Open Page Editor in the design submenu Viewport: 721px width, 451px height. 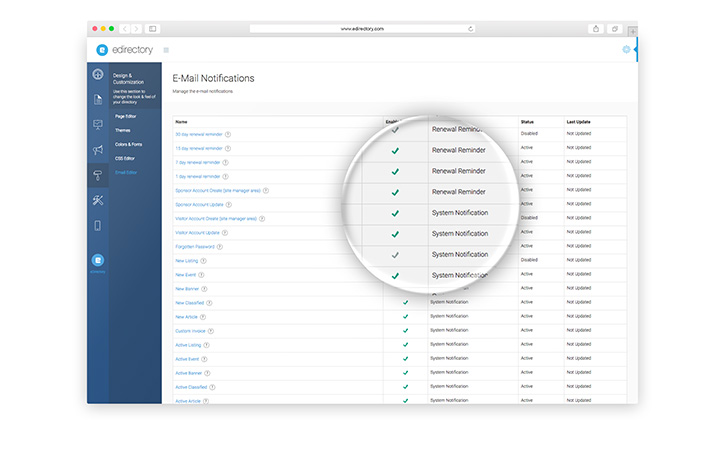tap(126, 116)
